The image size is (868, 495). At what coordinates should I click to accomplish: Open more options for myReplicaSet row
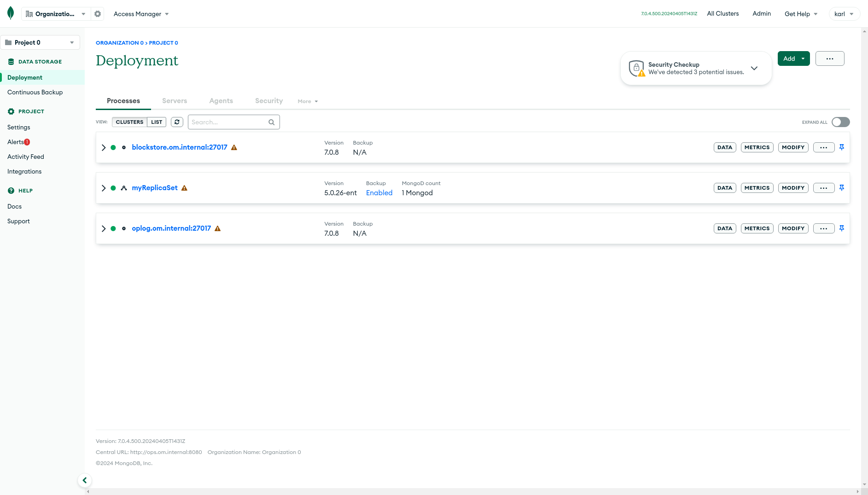(824, 188)
